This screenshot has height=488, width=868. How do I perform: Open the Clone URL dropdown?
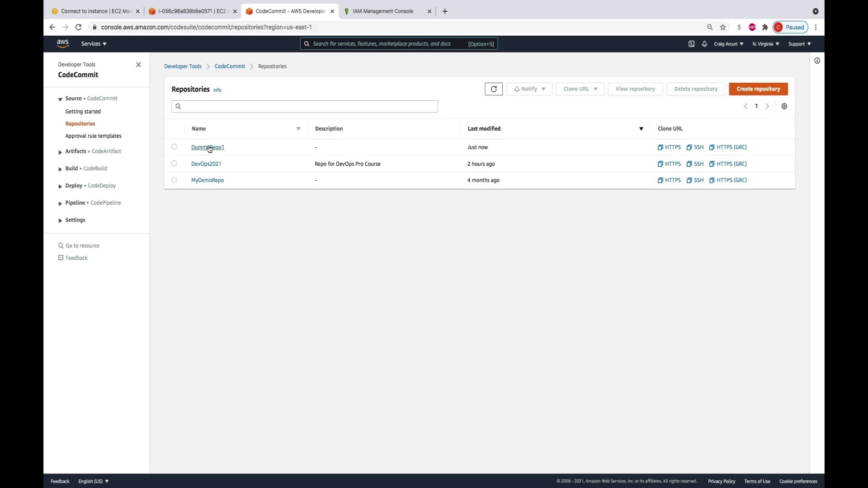point(580,89)
